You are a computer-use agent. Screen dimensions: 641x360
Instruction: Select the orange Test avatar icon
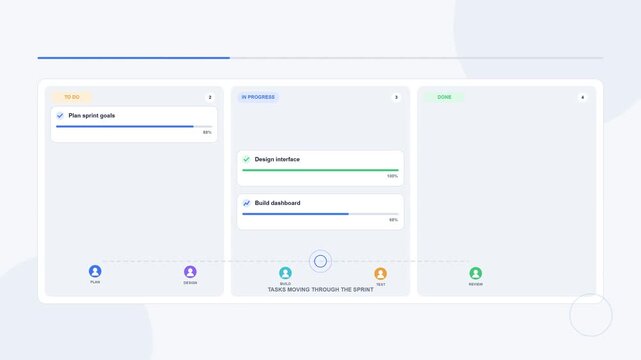(381, 274)
